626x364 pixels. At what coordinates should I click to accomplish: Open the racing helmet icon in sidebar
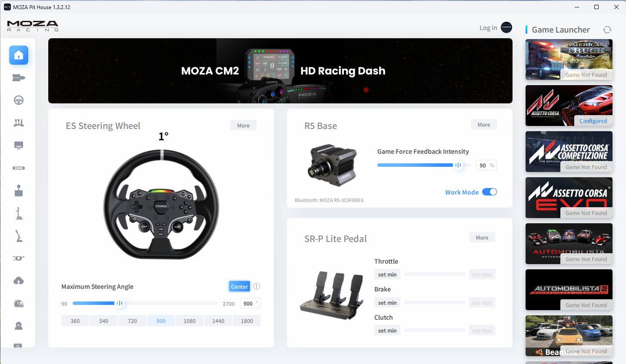[x=19, y=304]
